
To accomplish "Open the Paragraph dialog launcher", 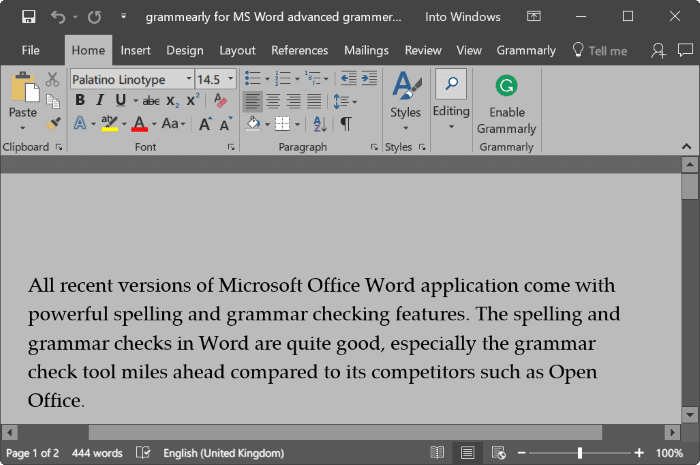I will [x=374, y=147].
